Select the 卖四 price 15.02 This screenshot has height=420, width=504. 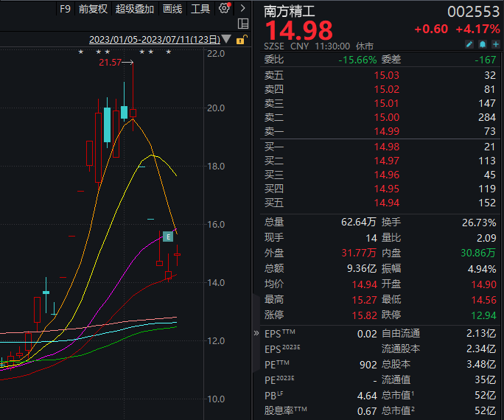click(x=386, y=89)
